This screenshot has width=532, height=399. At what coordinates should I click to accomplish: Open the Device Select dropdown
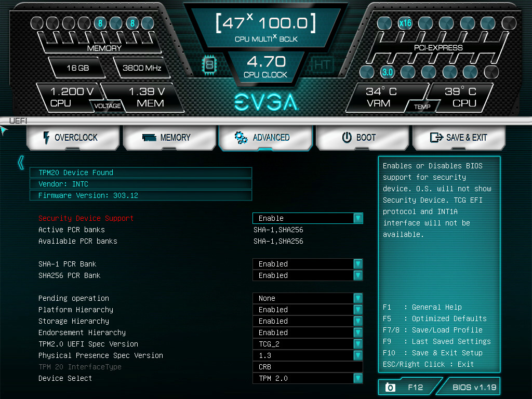(x=308, y=378)
